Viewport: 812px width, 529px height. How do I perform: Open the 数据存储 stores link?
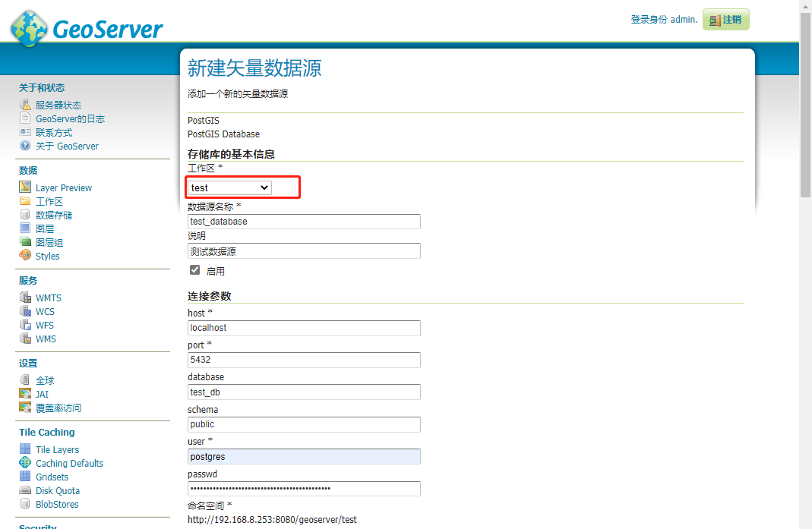point(54,215)
